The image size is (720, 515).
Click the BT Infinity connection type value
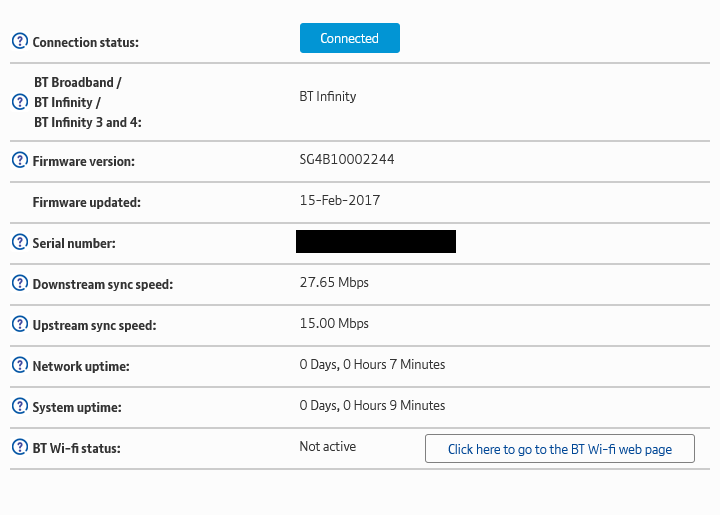coord(328,97)
